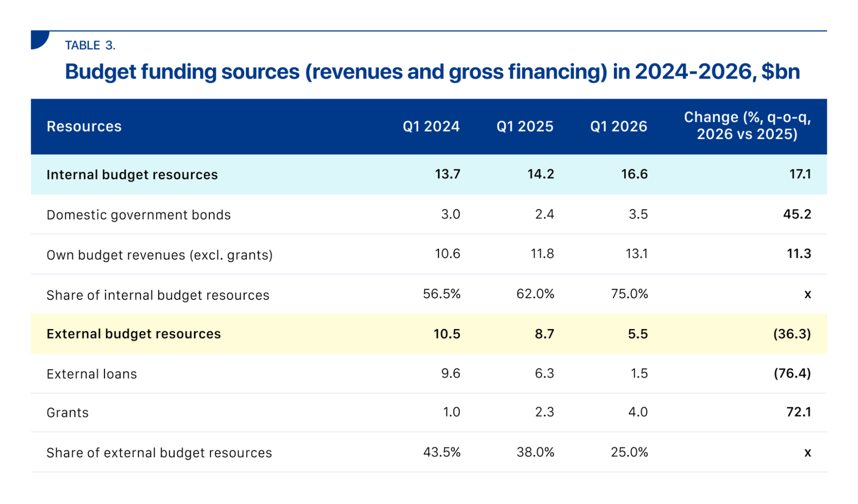The image size is (858, 504).
Task: Click the 10.5 value for External budget resources
Action: pos(447,334)
